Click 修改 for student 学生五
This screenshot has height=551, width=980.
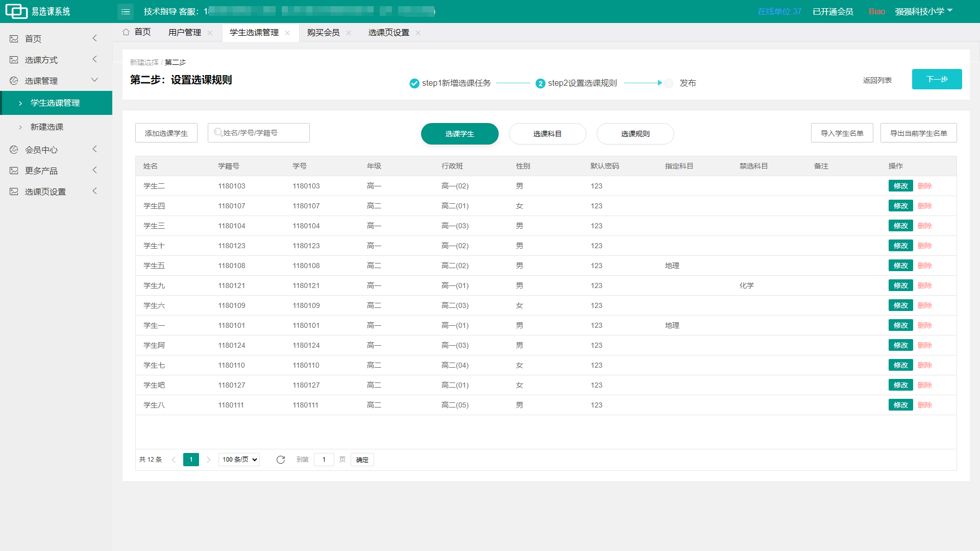(900, 266)
